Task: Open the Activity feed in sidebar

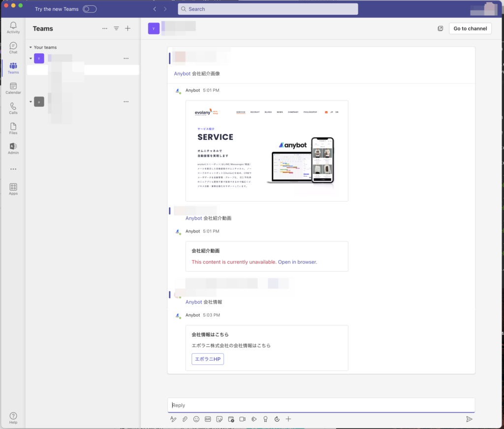Action: tap(13, 28)
